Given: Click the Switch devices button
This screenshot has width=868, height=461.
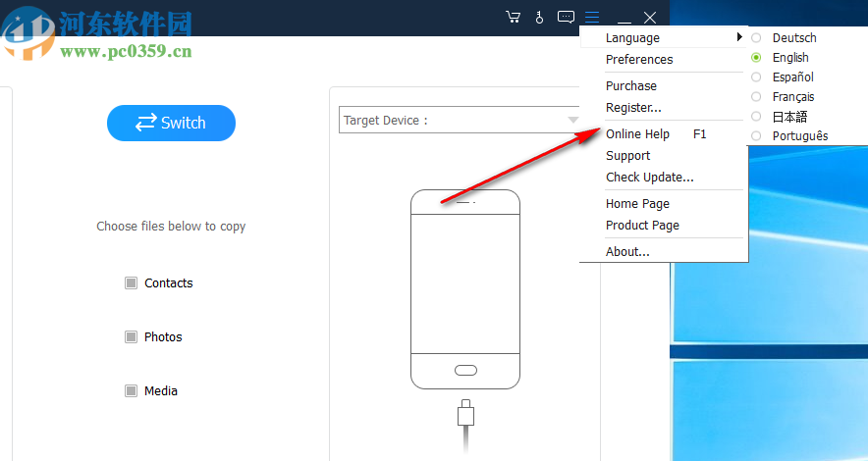Looking at the screenshot, I should [x=171, y=123].
